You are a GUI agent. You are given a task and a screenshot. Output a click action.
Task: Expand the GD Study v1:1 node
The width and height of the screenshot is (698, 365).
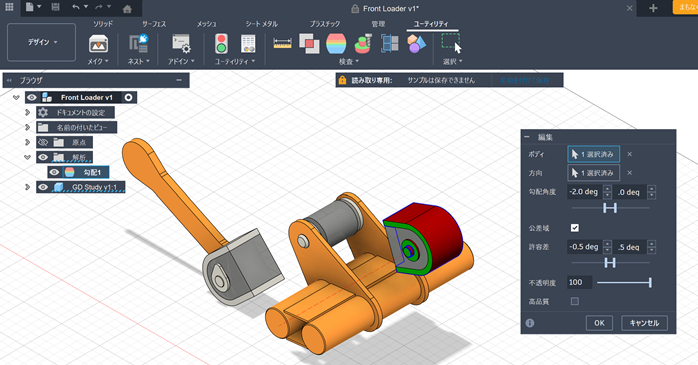[28, 187]
